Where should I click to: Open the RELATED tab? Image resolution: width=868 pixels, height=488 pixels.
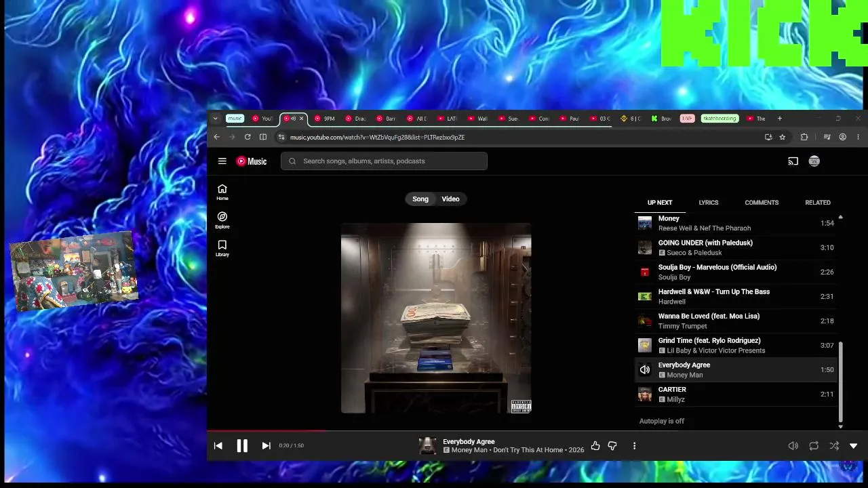point(818,203)
